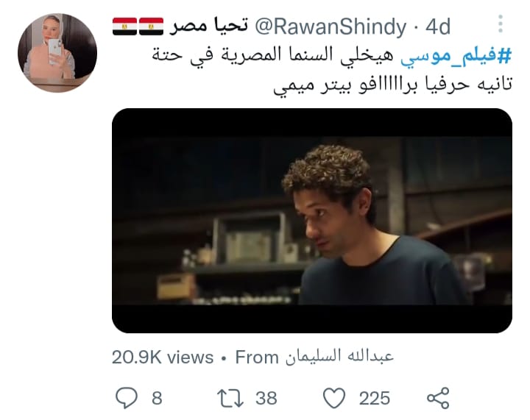The width and height of the screenshot is (530, 420).
Task: Click the display name تحيا مصر
Action: [208, 26]
